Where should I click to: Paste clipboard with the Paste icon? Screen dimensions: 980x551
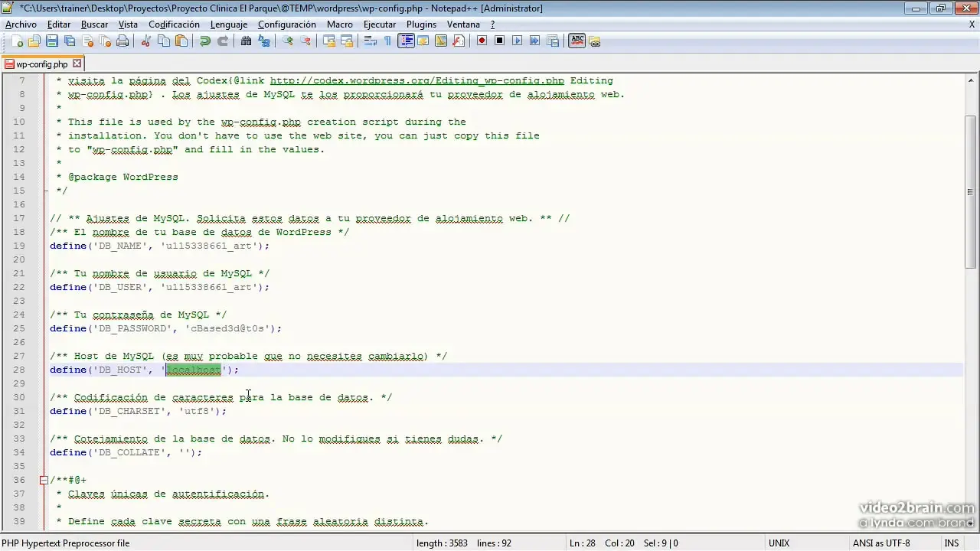click(181, 41)
